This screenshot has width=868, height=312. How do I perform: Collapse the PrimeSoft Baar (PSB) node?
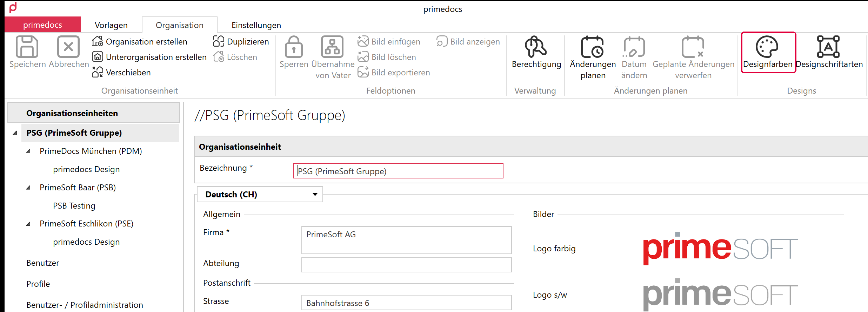point(28,188)
